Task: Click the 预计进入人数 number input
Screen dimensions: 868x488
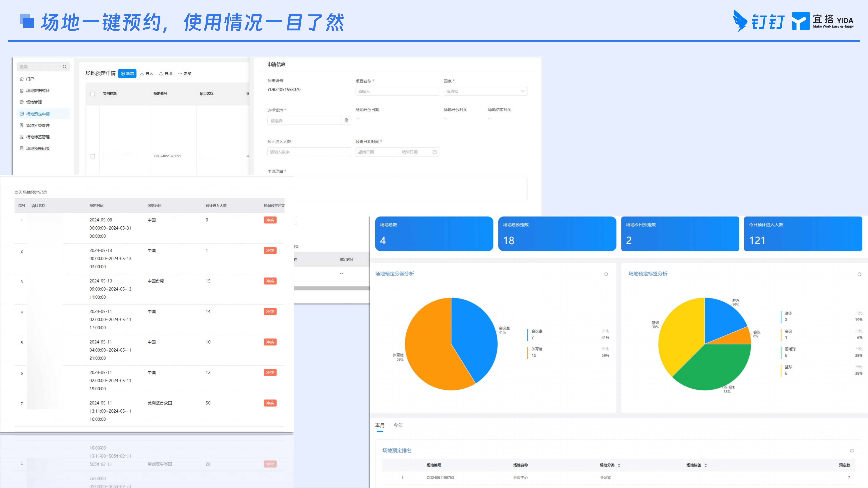Action: pyautogui.click(x=309, y=152)
